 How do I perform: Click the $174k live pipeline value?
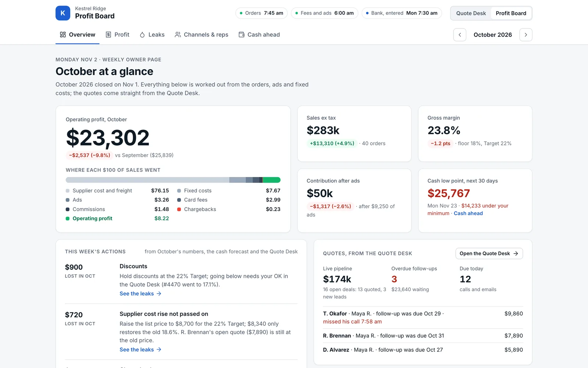[337, 279]
